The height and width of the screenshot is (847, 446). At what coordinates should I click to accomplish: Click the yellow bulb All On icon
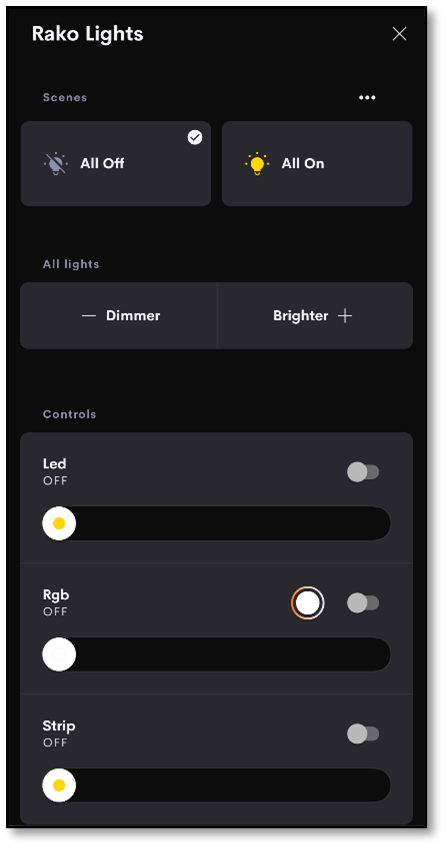coord(257,163)
